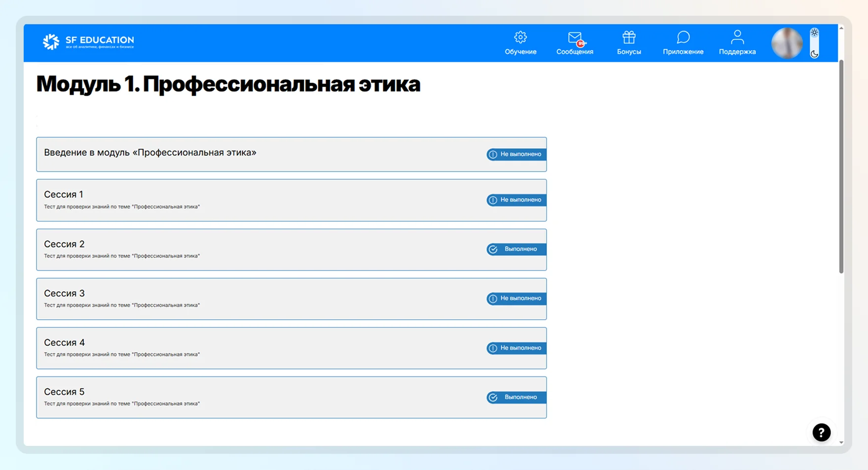868x470 pixels.
Task: Open the Обучение gear icon
Action: 520,37
